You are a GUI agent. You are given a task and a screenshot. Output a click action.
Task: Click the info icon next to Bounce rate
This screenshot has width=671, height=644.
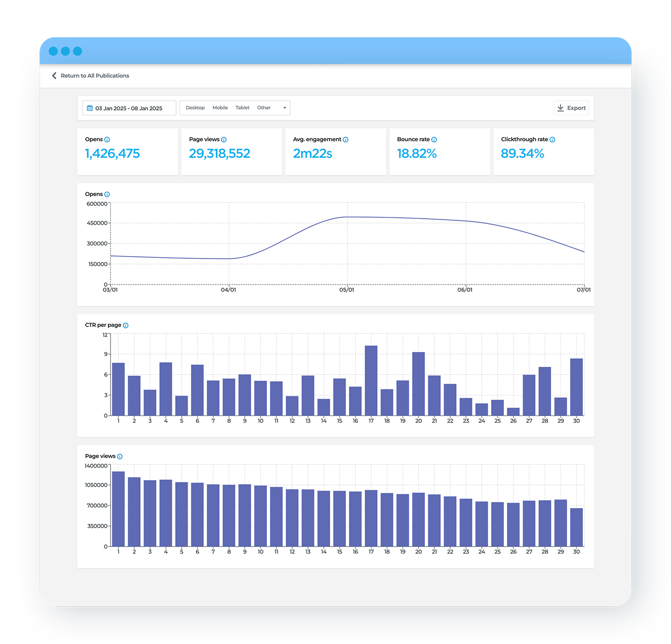point(434,139)
